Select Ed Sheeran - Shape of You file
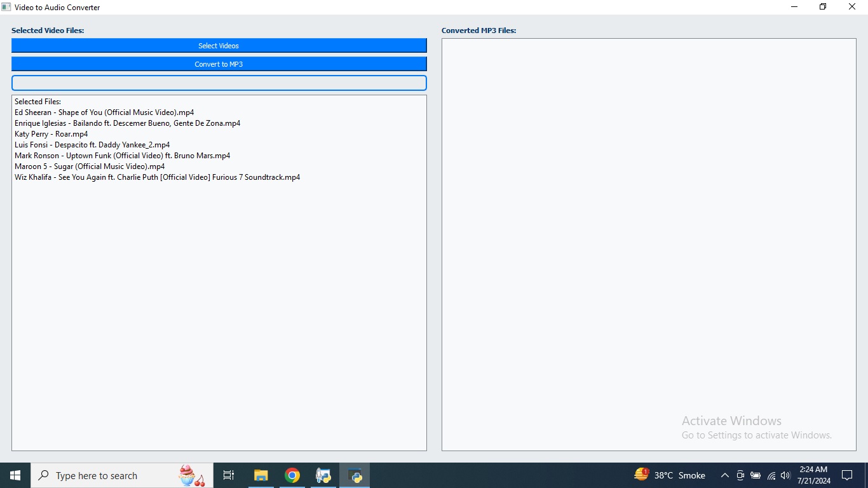 [x=104, y=112]
